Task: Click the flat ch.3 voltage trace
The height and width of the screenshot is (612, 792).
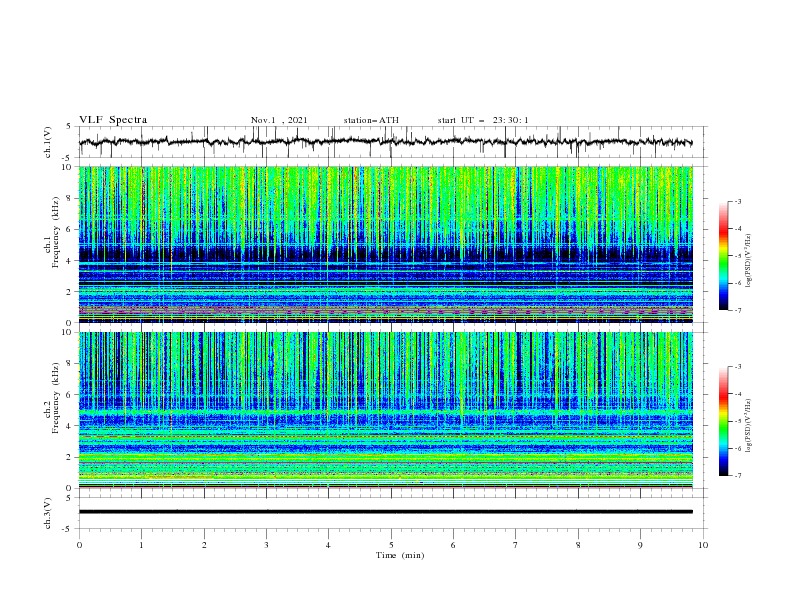Action: [385, 512]
